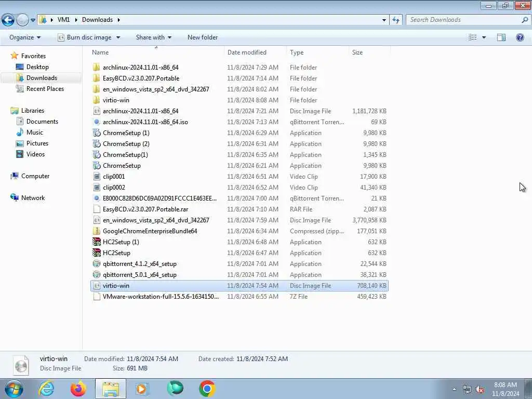This screenshot has width=532, height=399.
Task: Select the ChromeSetup 6:21 AM application icon
Action: pyautogui.click(x=97, y=166)
